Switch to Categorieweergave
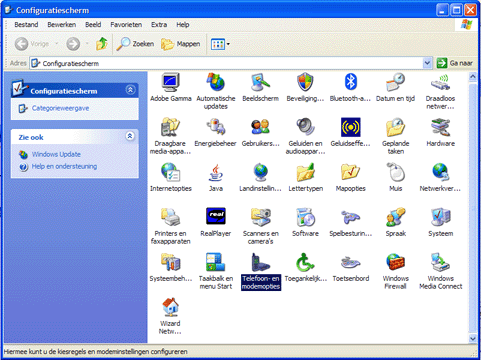The image size is (481, 360). pos(60,108)
